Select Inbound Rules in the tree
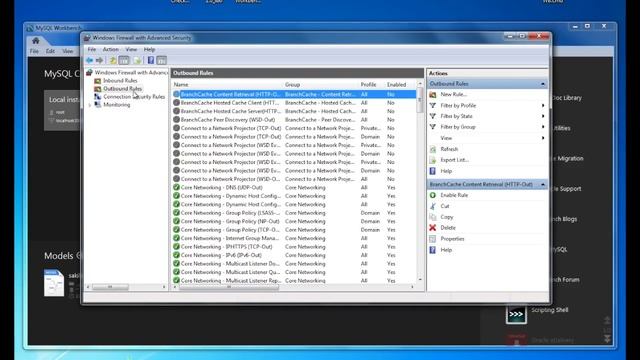 tap(120, 81)
